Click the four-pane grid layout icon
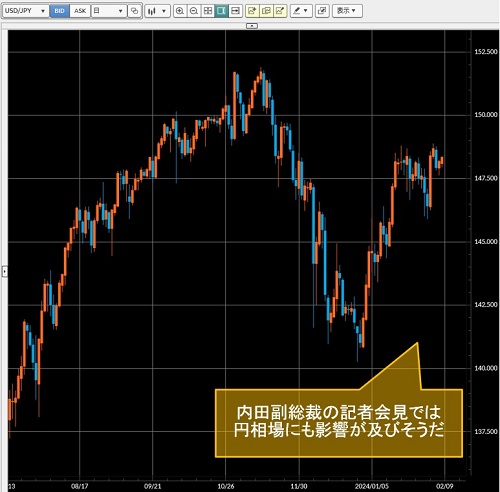Image resolution: width=500 pixels, height=492 pixels. coord(208,11)
